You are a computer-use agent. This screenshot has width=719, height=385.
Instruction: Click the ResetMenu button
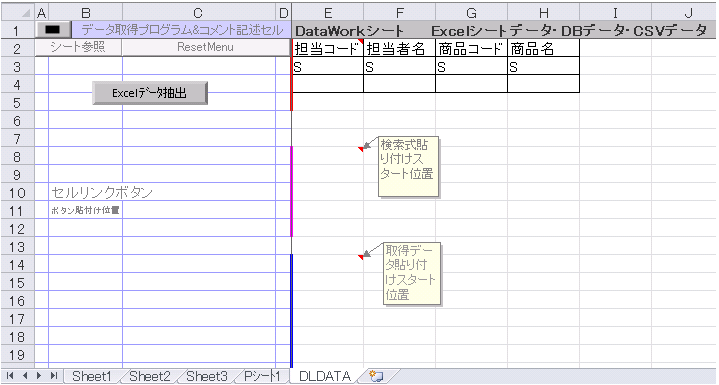tap(206, 47)
